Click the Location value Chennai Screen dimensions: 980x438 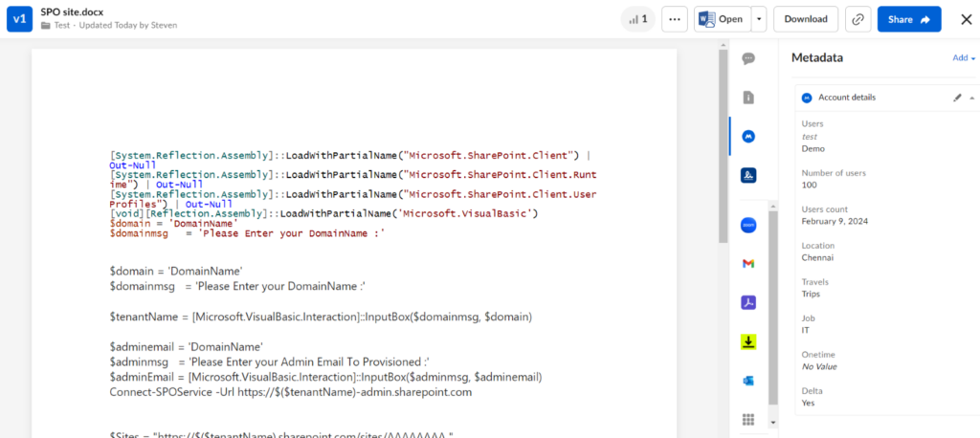817,257
